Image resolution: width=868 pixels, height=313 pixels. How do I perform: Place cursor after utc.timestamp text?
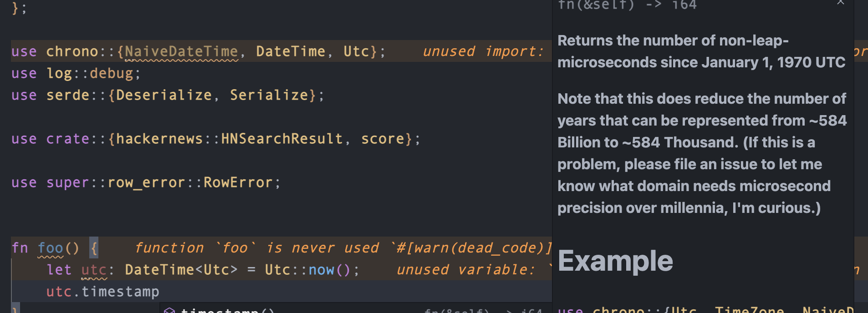click(159, 292)
